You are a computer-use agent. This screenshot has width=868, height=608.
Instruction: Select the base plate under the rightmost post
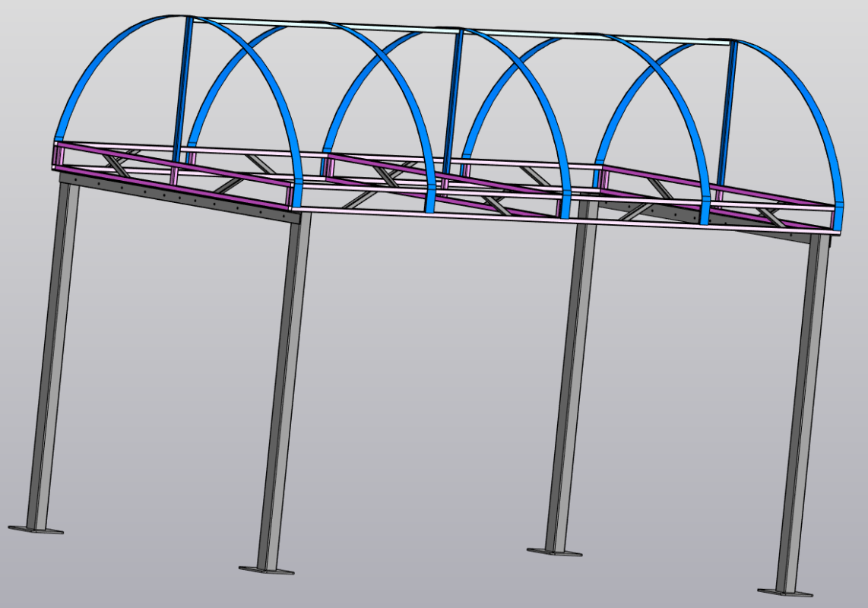coord(785,593)
